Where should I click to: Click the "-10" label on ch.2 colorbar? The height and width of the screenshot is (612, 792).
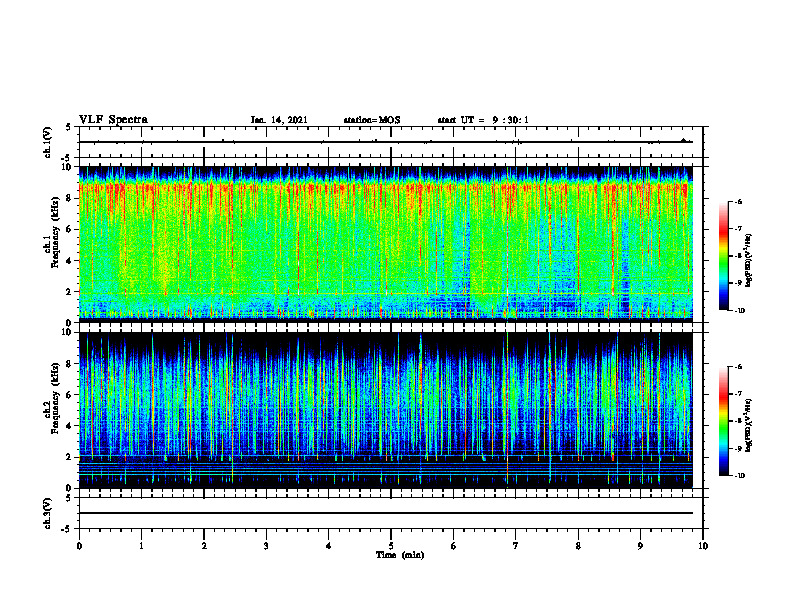[x=739, y=476]
